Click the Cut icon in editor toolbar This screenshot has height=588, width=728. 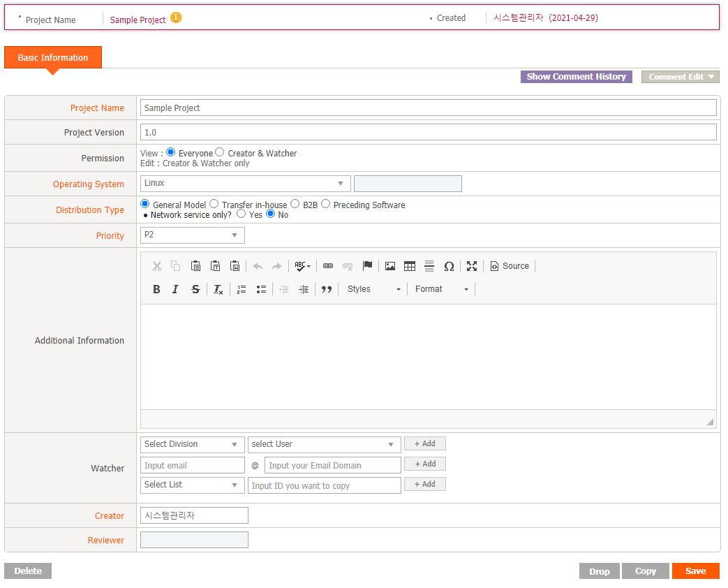[157, 266]
